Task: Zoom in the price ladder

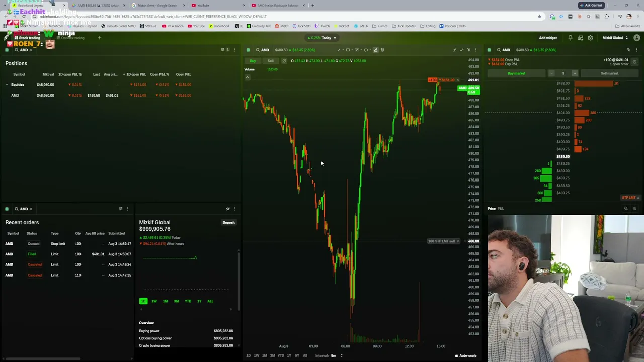Action: tap(634, 208)
